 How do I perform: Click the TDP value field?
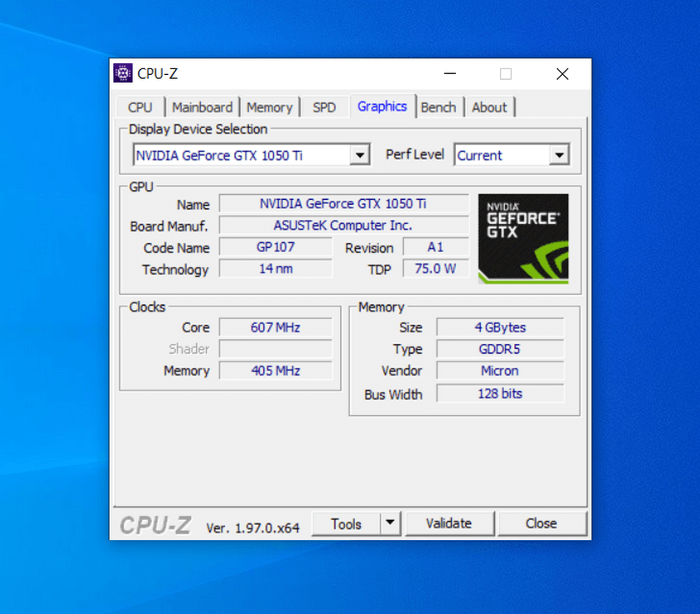436,269
